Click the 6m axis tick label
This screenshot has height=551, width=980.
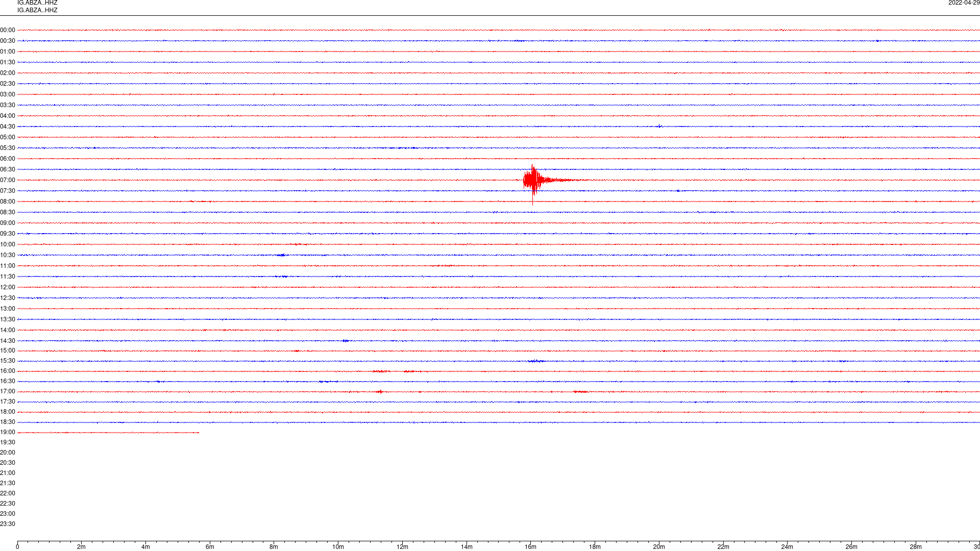click(x=210, y=547)
